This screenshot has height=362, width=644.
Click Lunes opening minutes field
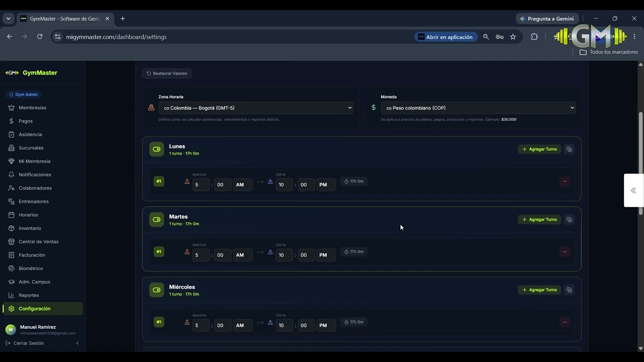[x=223, y=185]
